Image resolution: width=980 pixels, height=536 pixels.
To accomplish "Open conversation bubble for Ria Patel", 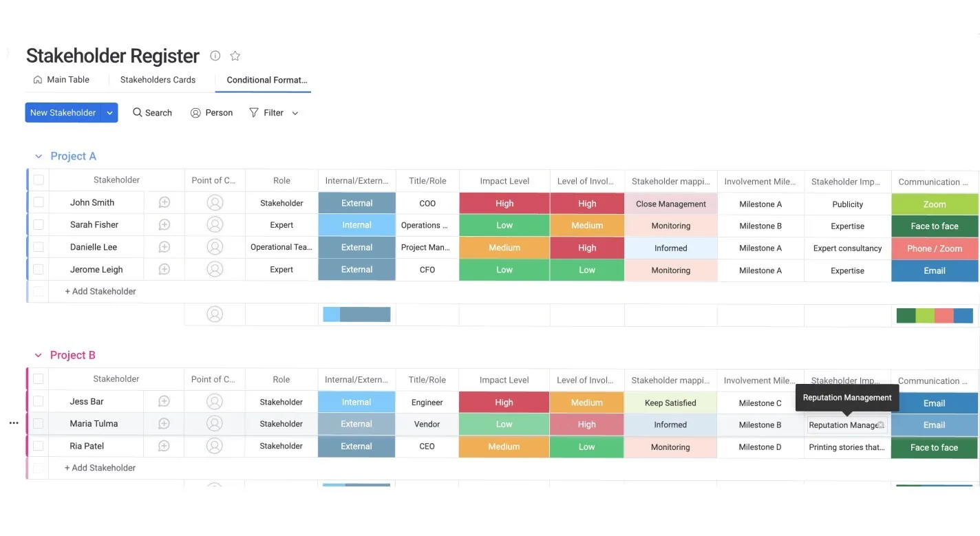I will pos(164,446).
